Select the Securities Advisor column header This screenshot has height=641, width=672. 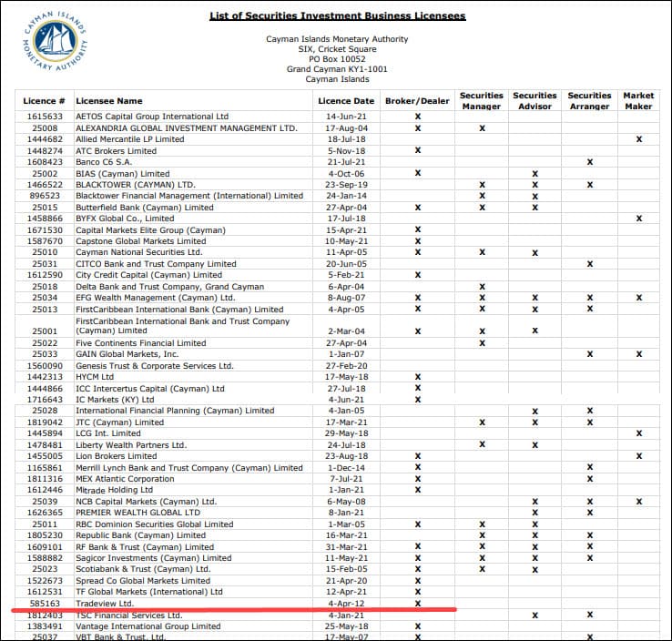(x=535, y=101)
